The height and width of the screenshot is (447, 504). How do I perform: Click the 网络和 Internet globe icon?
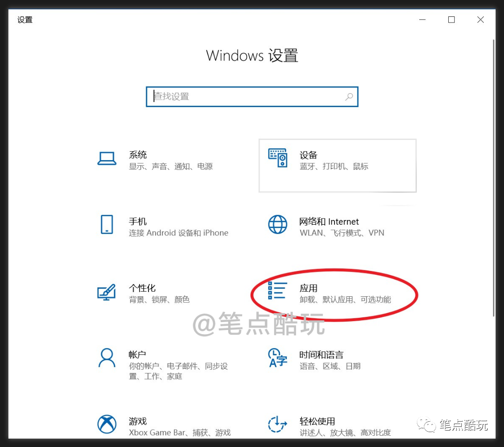click(x=278, y=225)
